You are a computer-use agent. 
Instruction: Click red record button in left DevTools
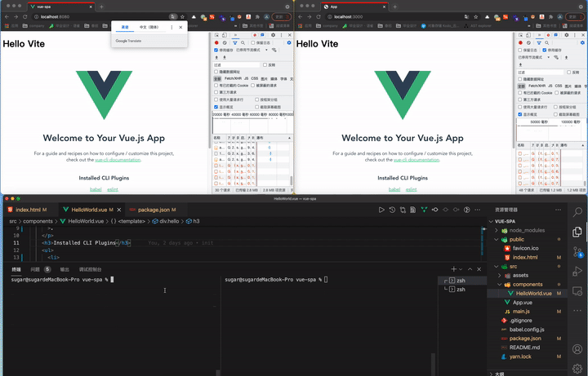coord(216,42)
